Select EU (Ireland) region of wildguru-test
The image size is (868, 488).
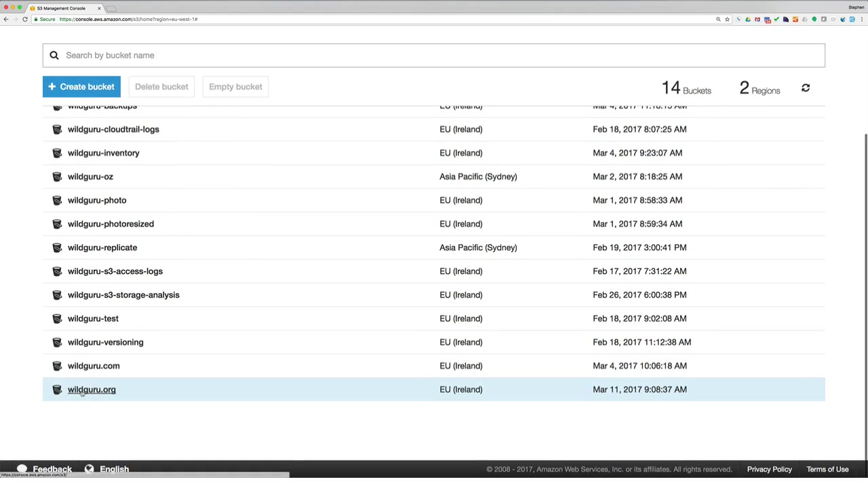pos(461,319)
